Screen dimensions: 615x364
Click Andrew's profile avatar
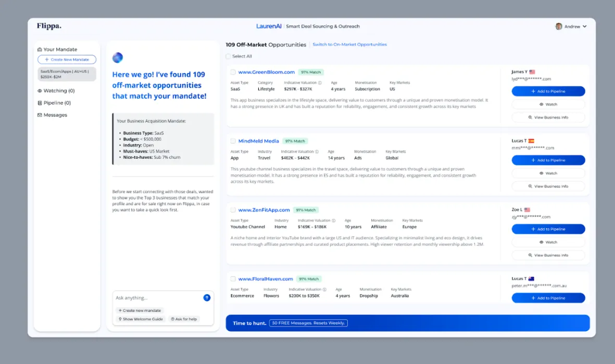coord(559,27)
